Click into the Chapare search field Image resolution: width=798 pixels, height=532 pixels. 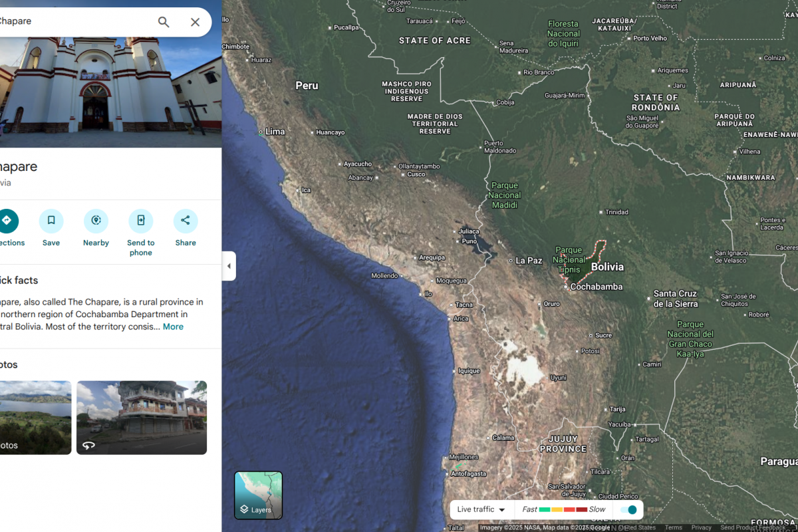[73, 22]
